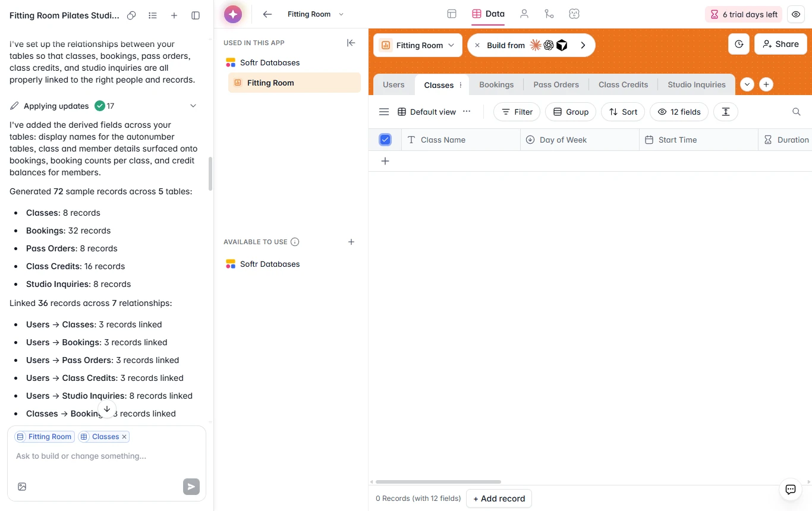Send the chat message

click(x=191, y=487)
